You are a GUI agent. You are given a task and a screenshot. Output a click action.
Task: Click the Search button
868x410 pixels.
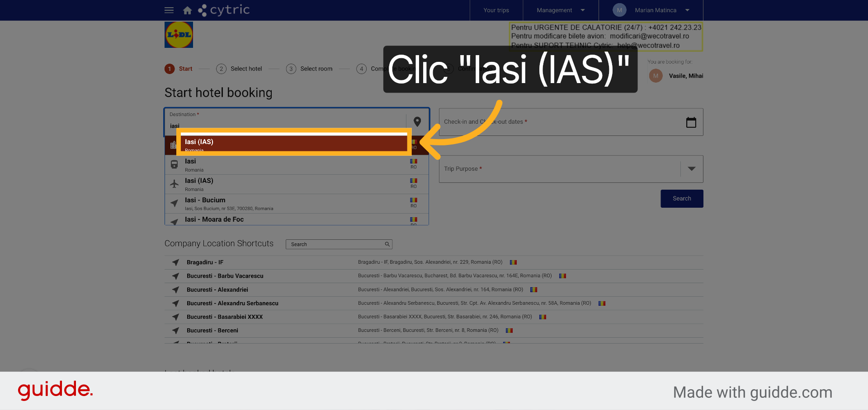click(x=682, y=199)
